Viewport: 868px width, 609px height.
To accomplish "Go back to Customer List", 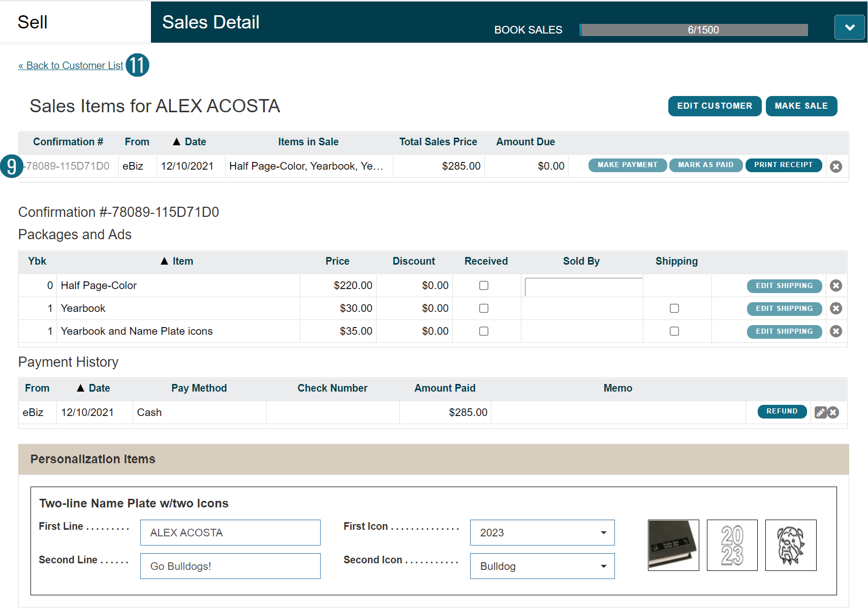I will [71, 66].
